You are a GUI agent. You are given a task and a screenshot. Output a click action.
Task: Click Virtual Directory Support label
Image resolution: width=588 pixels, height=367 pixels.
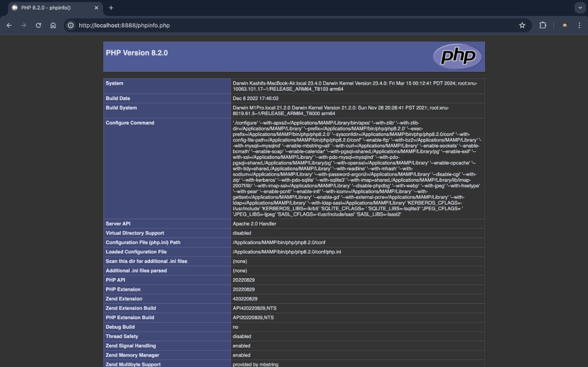(135, 233)
